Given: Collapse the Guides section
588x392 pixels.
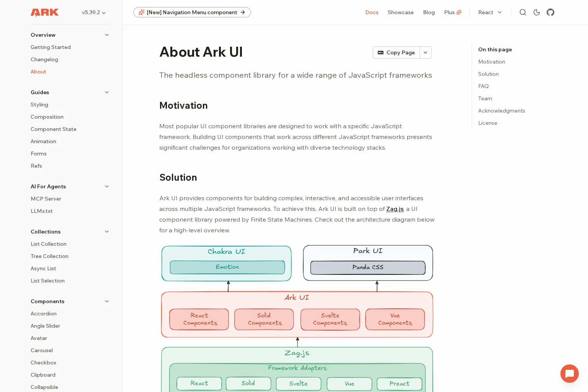Looking at the screenshot, I should pos(107,92).
